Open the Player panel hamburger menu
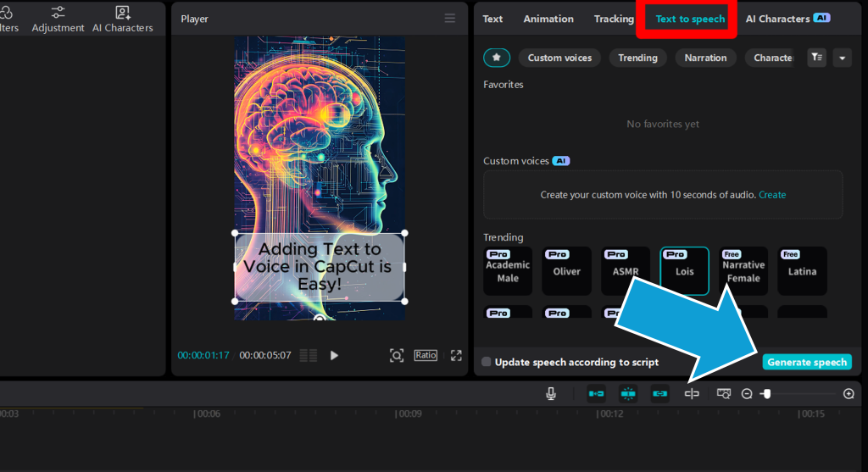868x472 pixels. pos(450,19)
